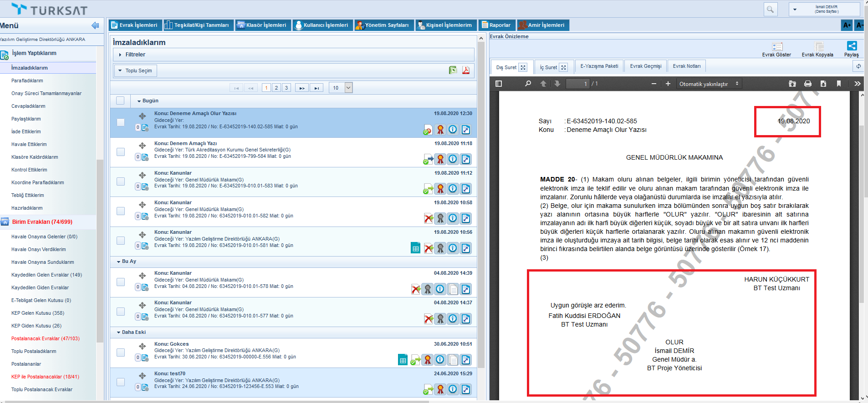Viewport: 868px width, 403px height.
Task: Open Paylaştıklarım in the left menu
Action: [26, 119]
